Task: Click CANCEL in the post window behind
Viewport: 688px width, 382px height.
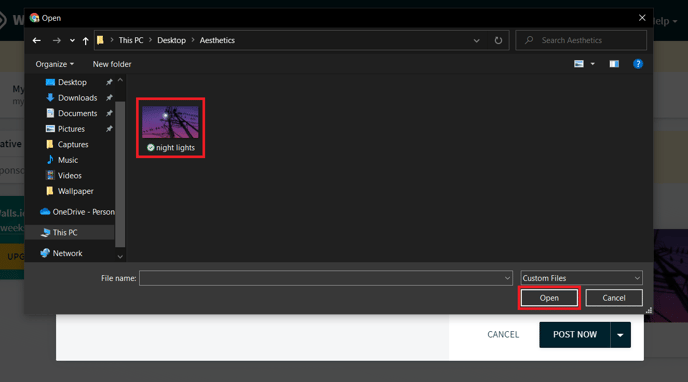Action: point(503,335)
